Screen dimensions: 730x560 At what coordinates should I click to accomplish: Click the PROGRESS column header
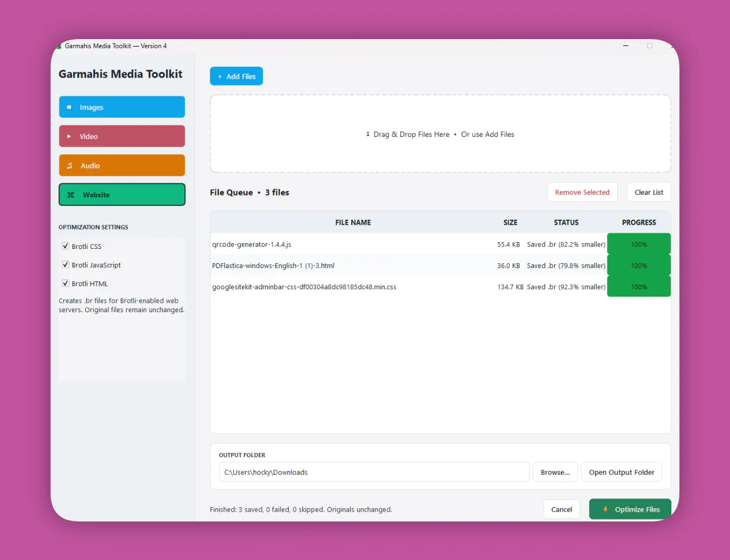639,223
